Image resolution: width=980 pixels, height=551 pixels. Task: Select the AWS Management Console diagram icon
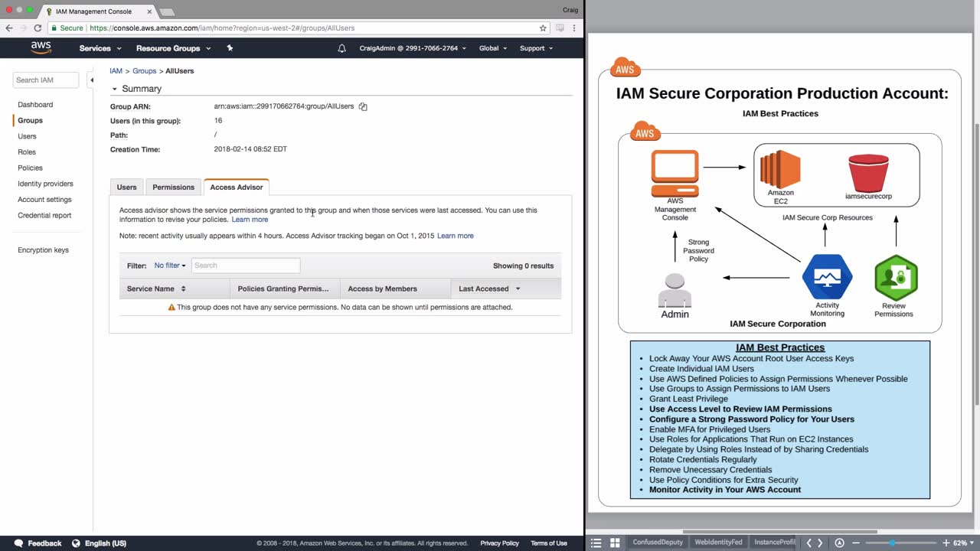coord(675,173)
